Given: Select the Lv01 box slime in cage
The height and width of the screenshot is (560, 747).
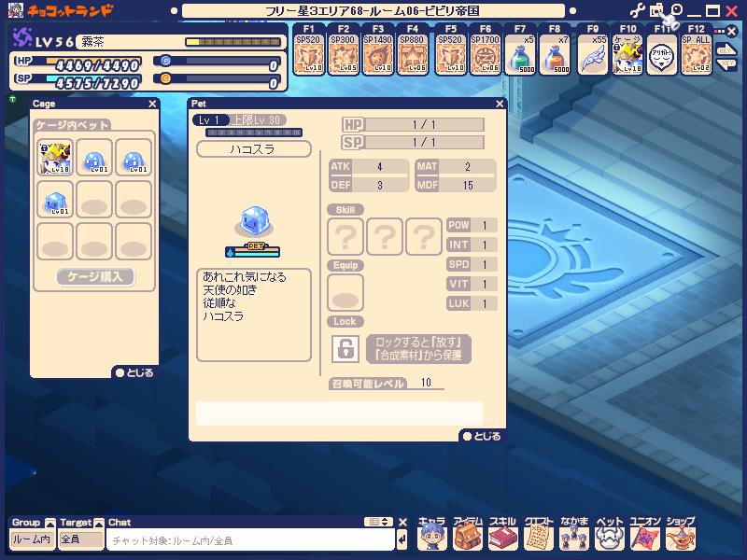Looking at the screenshot, I should 55,200.
